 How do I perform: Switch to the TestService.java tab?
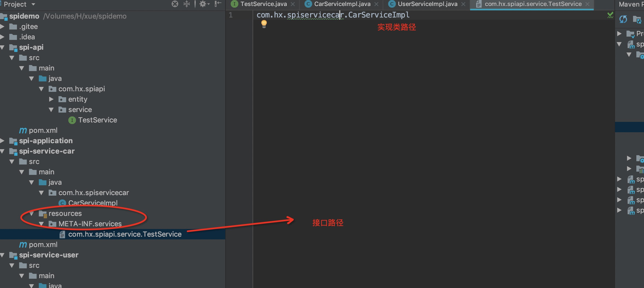tap(264, 4)
